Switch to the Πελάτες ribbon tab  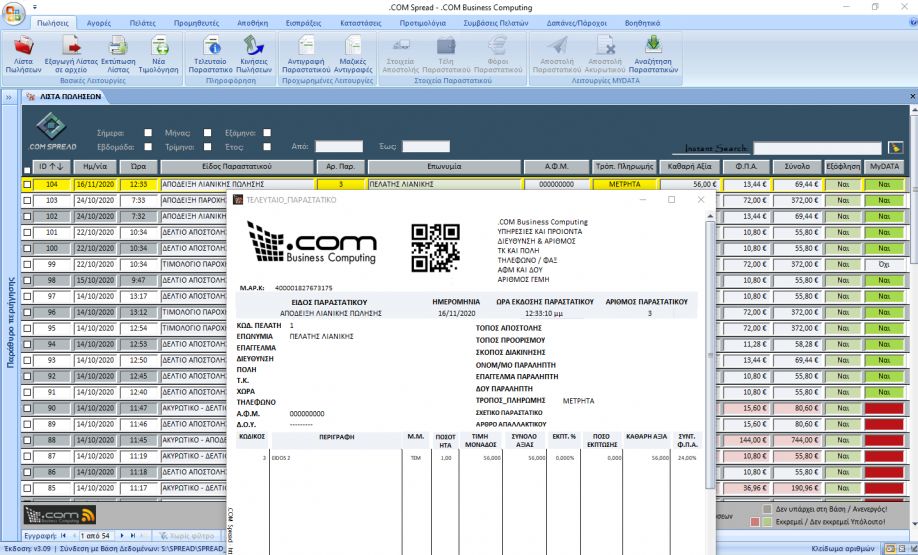coord(142,23)
